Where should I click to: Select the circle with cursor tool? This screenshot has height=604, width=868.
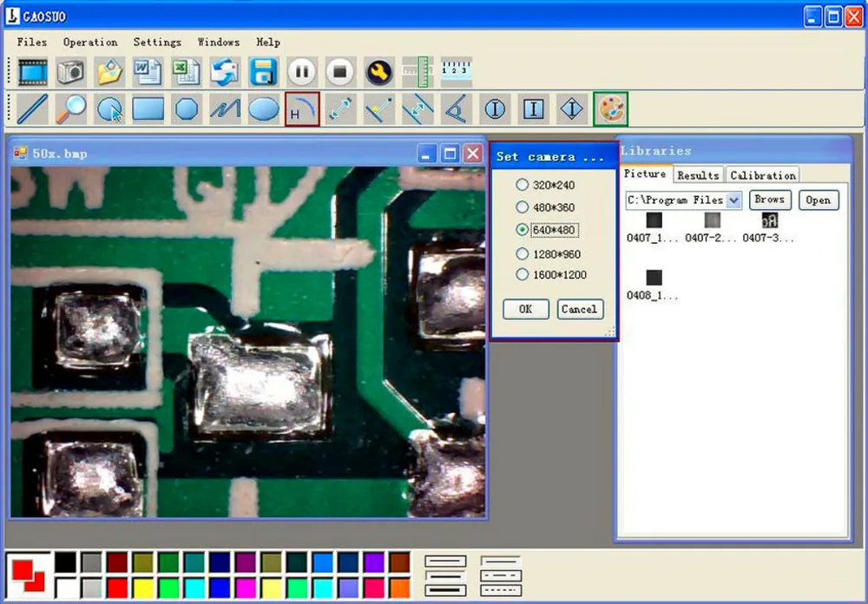point(109,109)
